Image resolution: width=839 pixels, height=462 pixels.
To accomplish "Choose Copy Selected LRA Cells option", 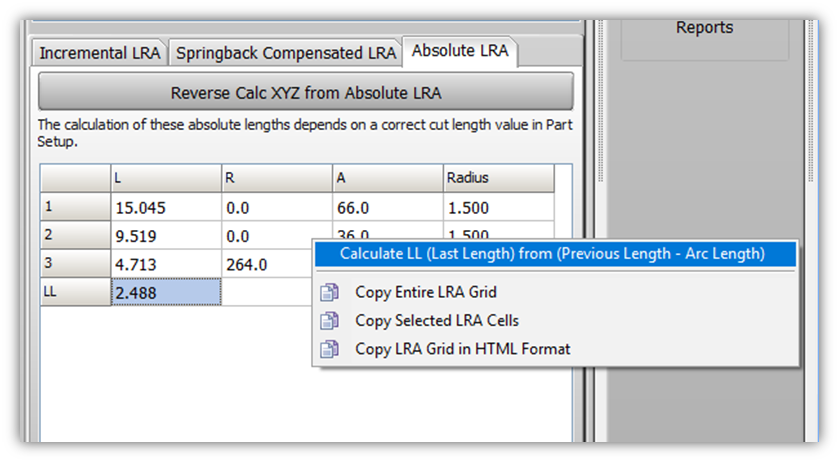I will [x=437, y=321].
